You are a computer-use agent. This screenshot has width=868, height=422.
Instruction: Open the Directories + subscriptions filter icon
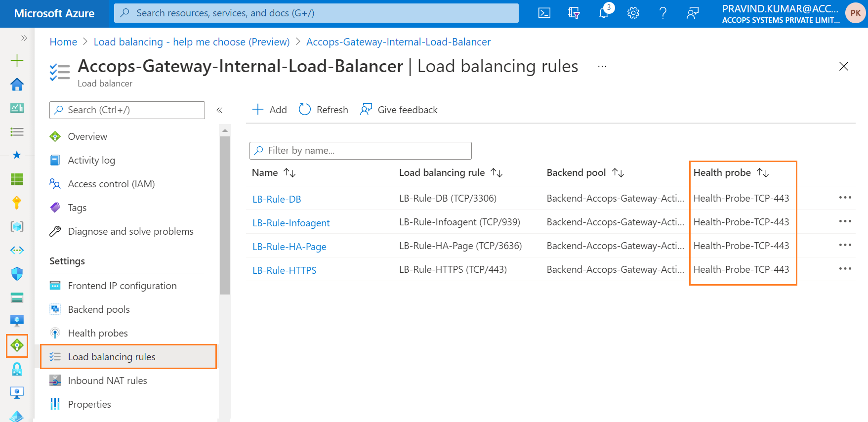pyautogui.click(x=574, y=13)
